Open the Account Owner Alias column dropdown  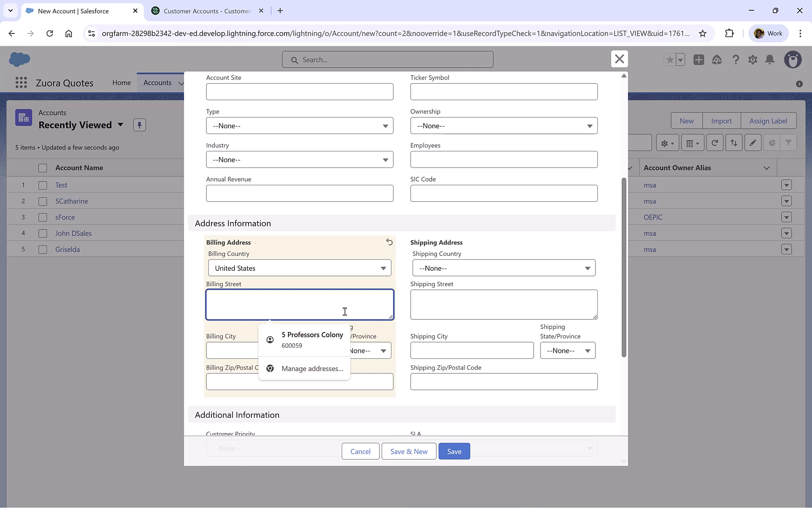coord(766,167)
